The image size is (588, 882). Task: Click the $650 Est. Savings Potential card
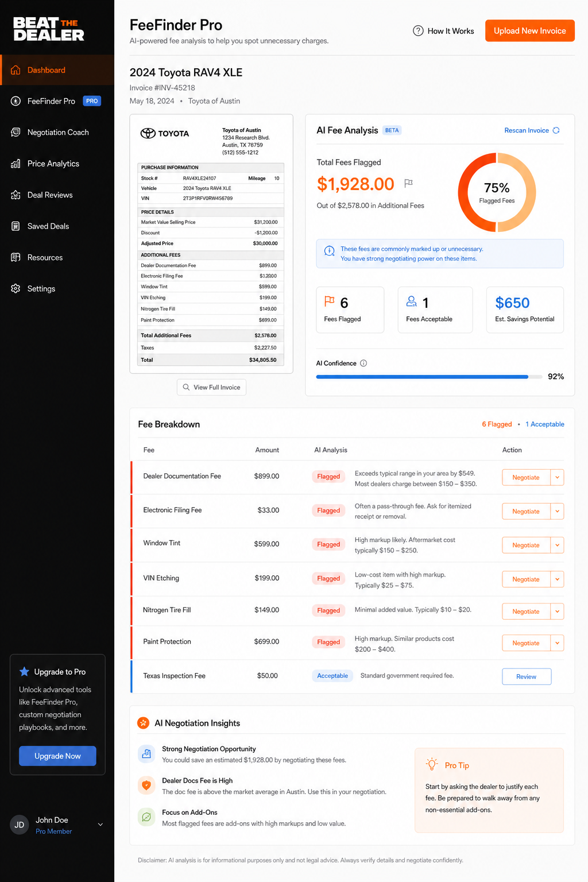(525, 310)
